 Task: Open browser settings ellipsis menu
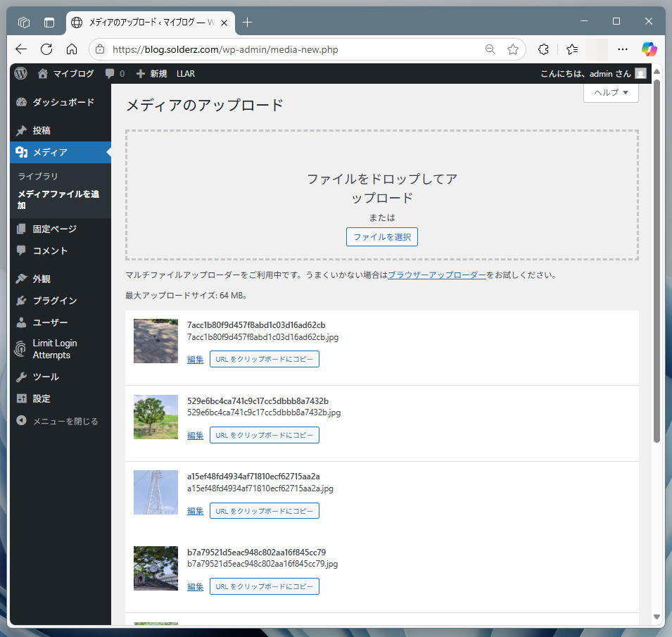click(622, 49)
